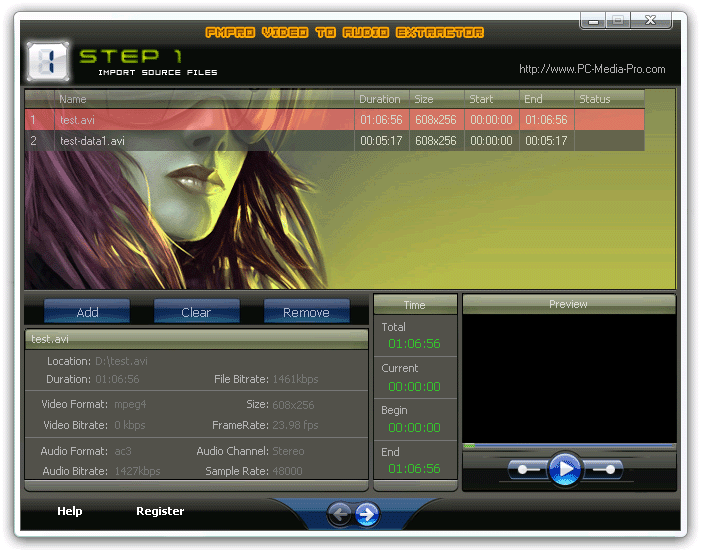Image resolution: width=701 pixels, height=550 pixels.
Task: Click the File Bitrate value 1461kbps
Action: click(296, 379)
